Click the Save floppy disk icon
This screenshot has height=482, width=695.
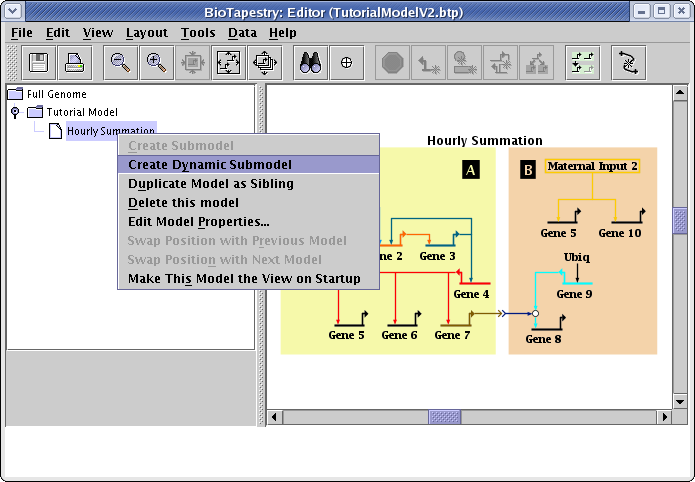point(39,63)
